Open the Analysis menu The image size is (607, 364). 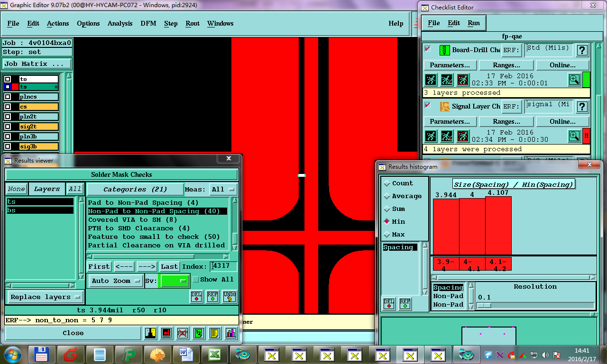tap(120, 23)
